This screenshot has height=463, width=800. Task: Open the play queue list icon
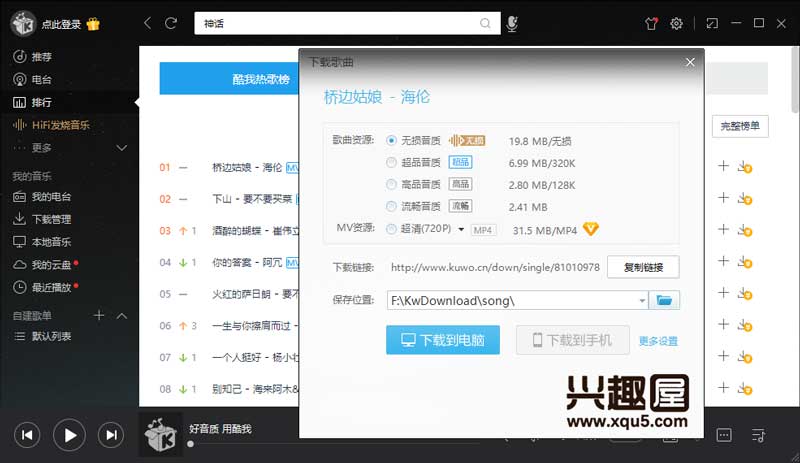pyautogui.click(x=759, y=435)
